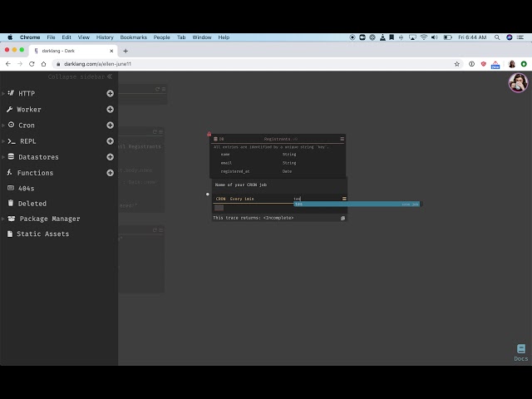Go back in browser history

[x=8, y=64]
